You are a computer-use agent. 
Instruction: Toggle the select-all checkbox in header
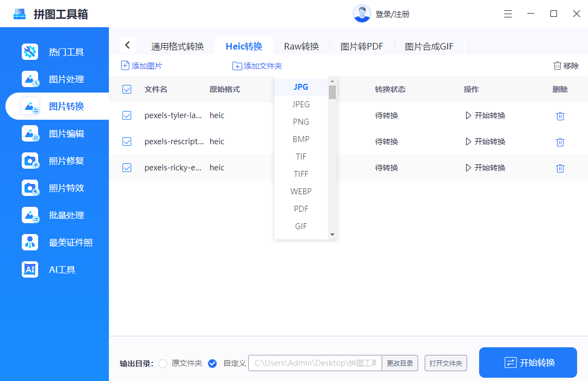tap(127, 89)
